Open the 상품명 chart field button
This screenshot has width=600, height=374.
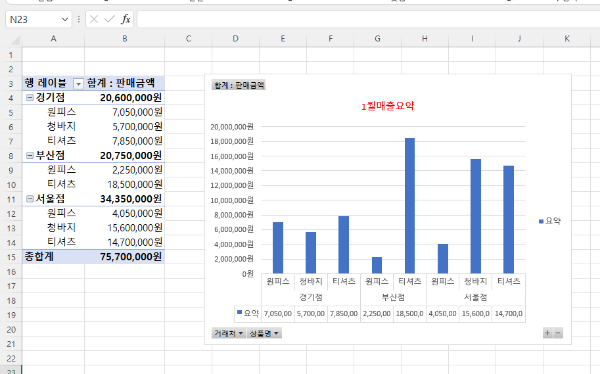coord(264,333)
